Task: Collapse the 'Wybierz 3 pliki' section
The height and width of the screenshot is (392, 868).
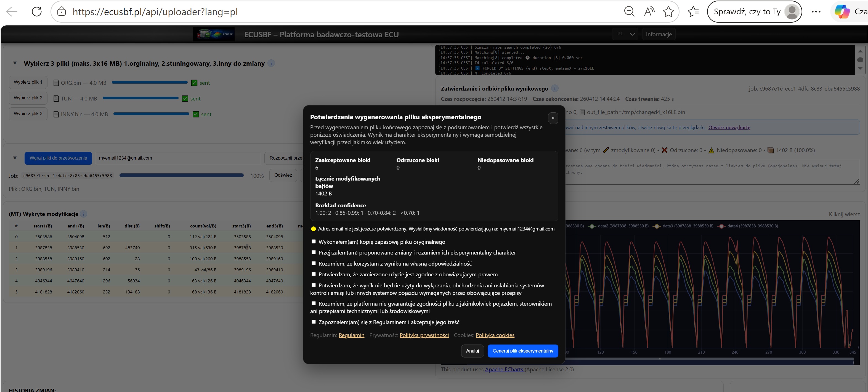Action: pos(14,63)
